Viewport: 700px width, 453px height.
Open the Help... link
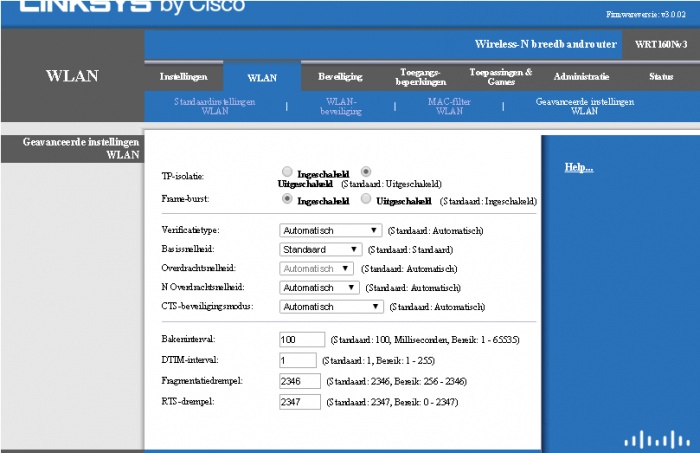[579, 167]
